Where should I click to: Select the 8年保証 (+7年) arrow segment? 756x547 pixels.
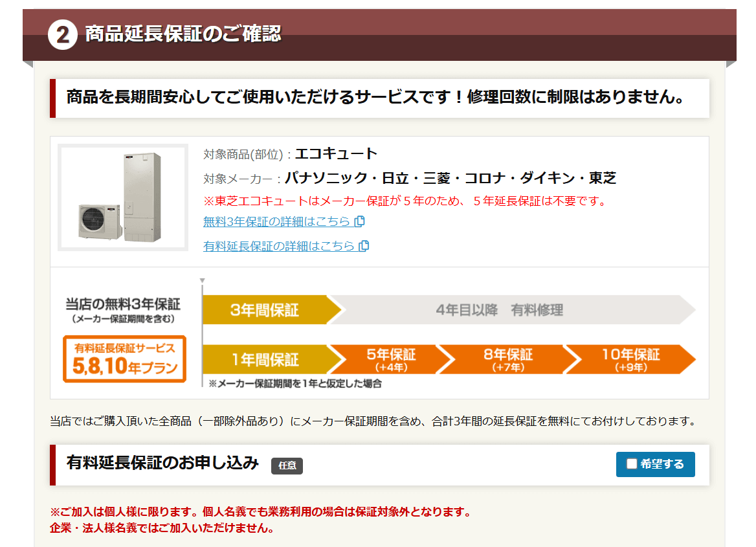507,359
